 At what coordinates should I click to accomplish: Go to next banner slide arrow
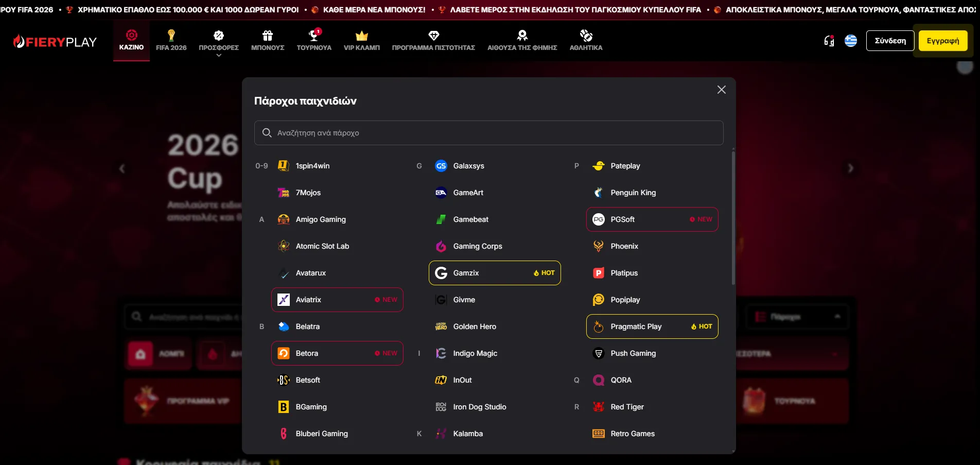(850, 168)
